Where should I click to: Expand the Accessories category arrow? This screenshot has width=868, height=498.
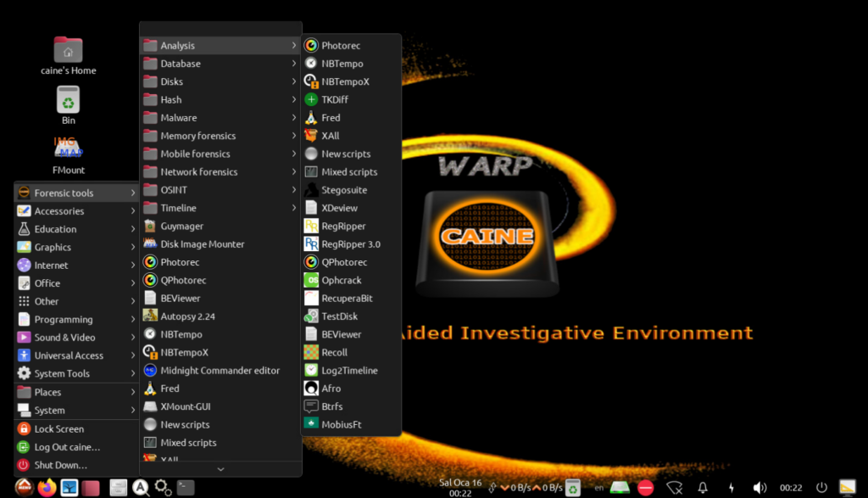tap(133, 211)
